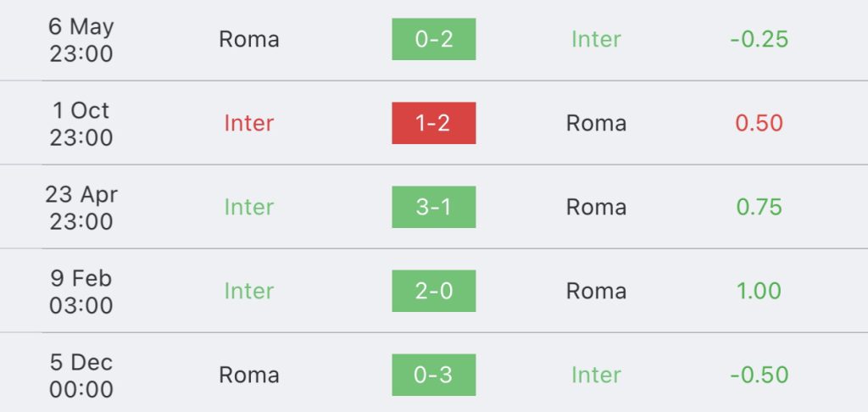The height and width of the screenshot is (412, 868).
Task: Click the 6 May 23:00 match date
Action: (81, 40)
